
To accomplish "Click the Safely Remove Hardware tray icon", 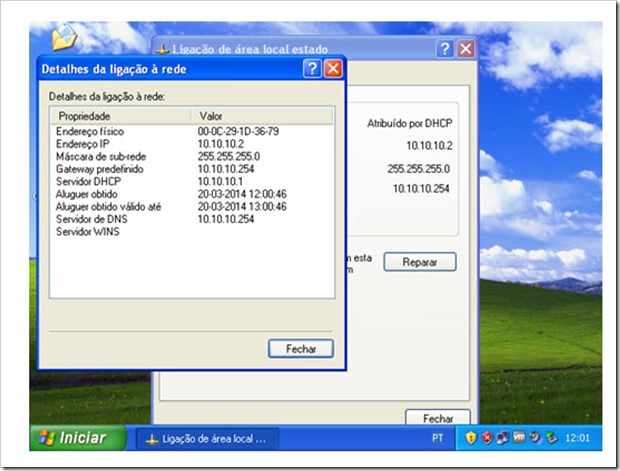I will 551,438.
